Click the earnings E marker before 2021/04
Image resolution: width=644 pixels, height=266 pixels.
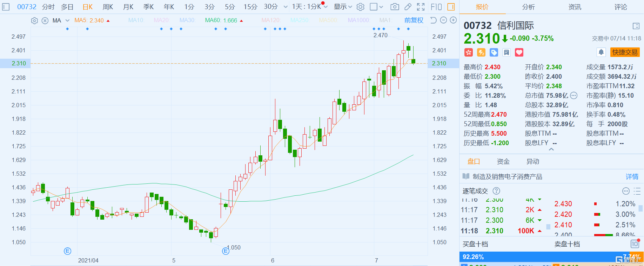(68, 251)
